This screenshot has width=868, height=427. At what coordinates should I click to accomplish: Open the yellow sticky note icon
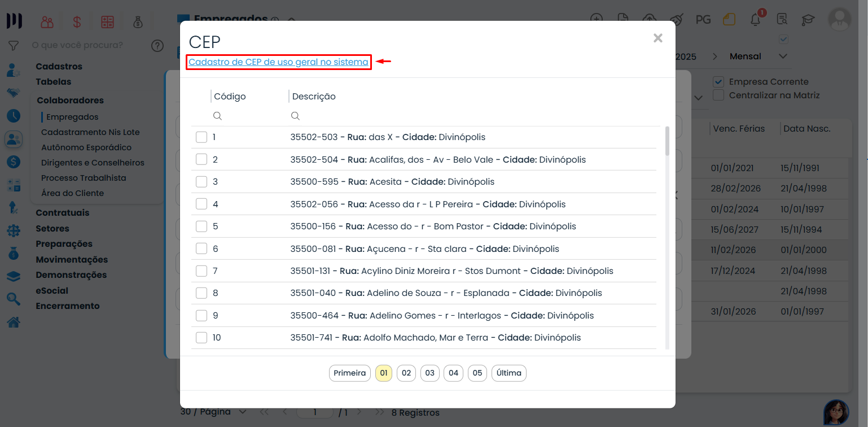(729, 20)
